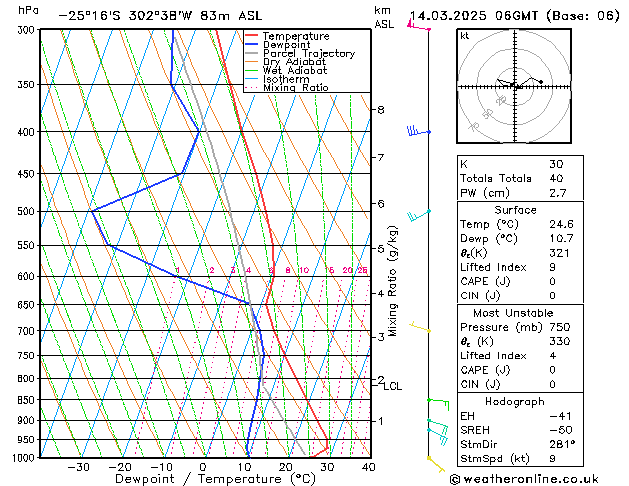Click the 850 hPa pressure axis label
Screen dimensions: 629x486
(x=26, y=400)
